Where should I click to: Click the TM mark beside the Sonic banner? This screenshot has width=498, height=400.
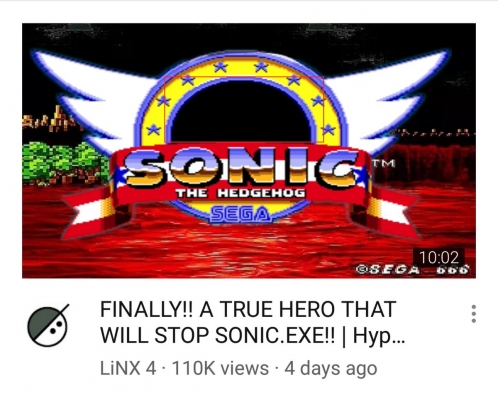[383, 163]
